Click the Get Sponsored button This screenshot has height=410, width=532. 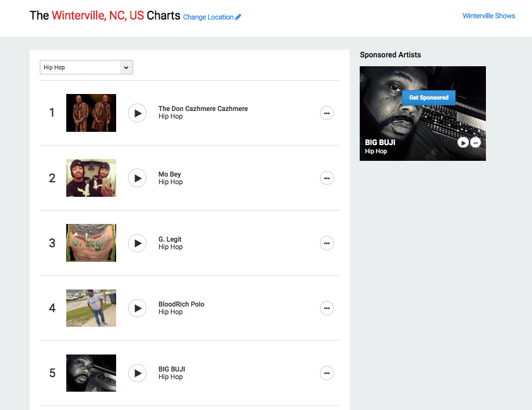coord(429,98)
